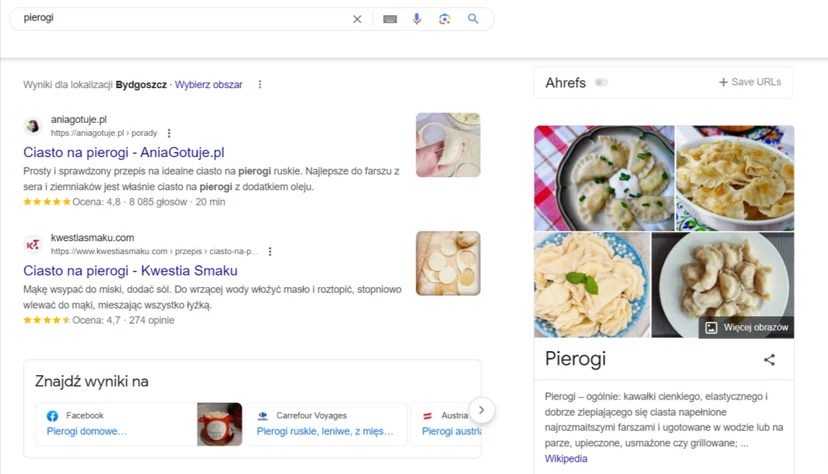
Task: Open Carrefour Voyages Pierogi ruskie link
Action: tap(325, 431)
